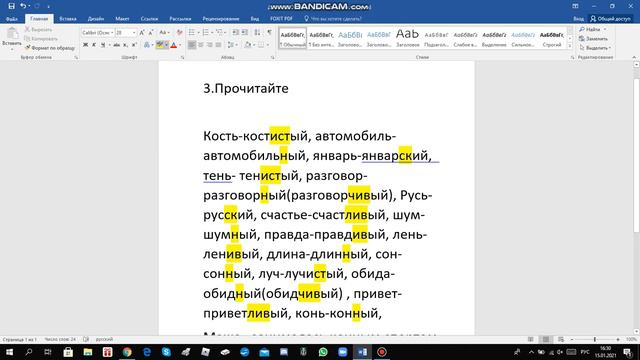Viewport: 640px width, 360px height.
Task: Open the Выделить dropdown
Action: tap(595, 48)
